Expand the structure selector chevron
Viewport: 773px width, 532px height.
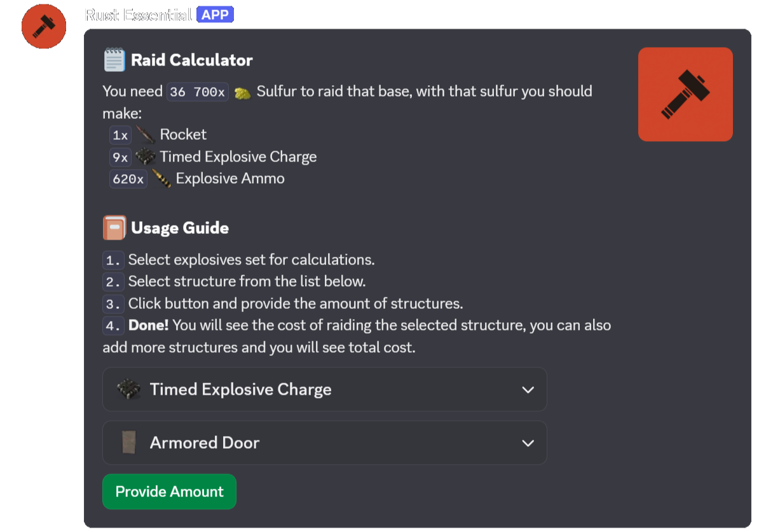pyautogui.click(x=528, y=442)
